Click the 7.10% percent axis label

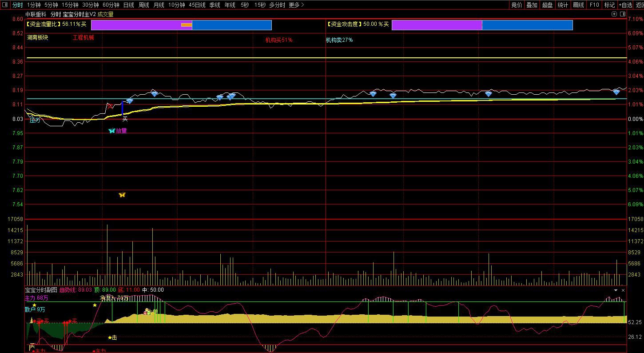click(635, 19)
